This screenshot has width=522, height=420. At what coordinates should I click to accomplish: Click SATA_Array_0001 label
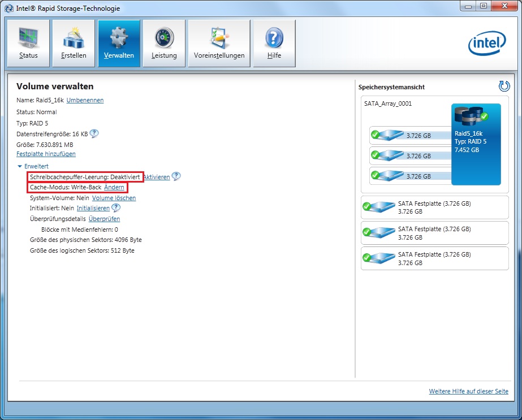coord(388,103)
